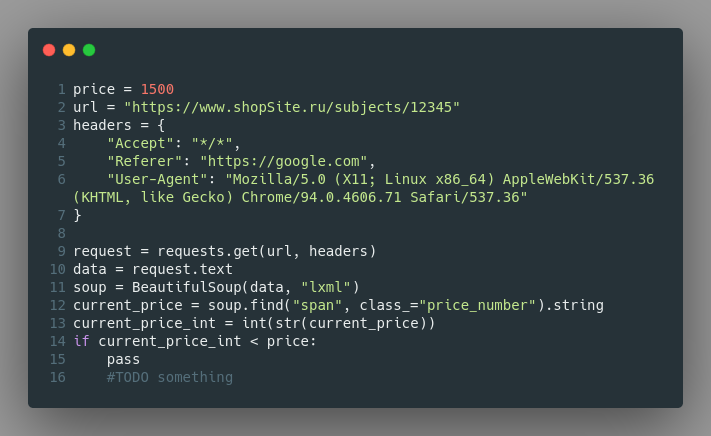Click the pass statement on line 15
The image size is (711, 436).
pos(123,359)
